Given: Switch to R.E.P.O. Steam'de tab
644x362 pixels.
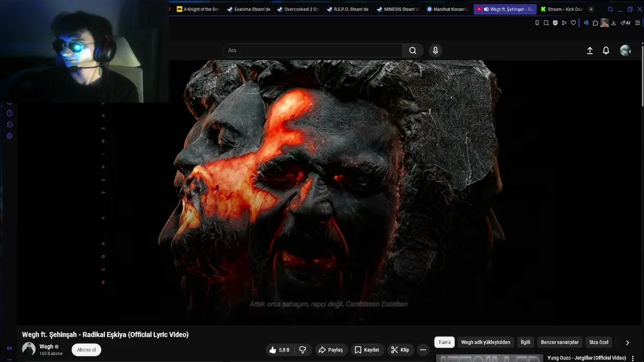Looking at the screenshot, I should pos(348,9).
